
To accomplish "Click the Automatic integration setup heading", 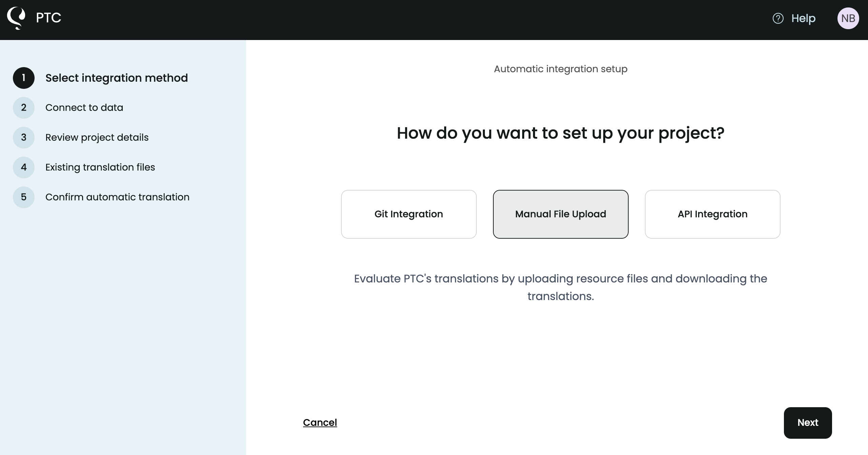I will pos(560,69).
